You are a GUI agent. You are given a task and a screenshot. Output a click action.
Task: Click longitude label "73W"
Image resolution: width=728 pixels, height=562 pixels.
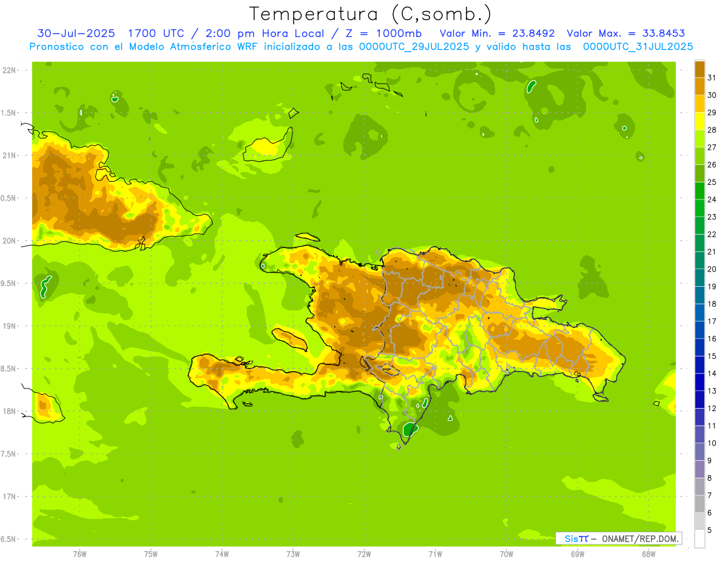click(293, 554)
